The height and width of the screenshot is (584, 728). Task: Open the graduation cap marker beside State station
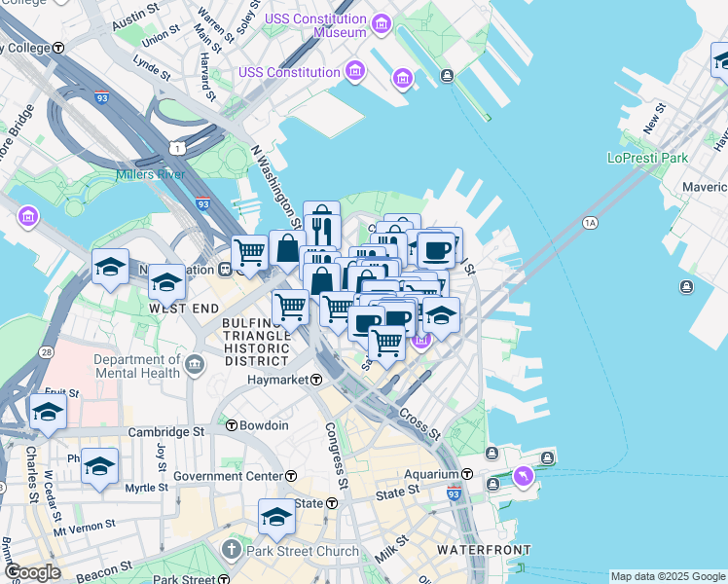(276, 518)
